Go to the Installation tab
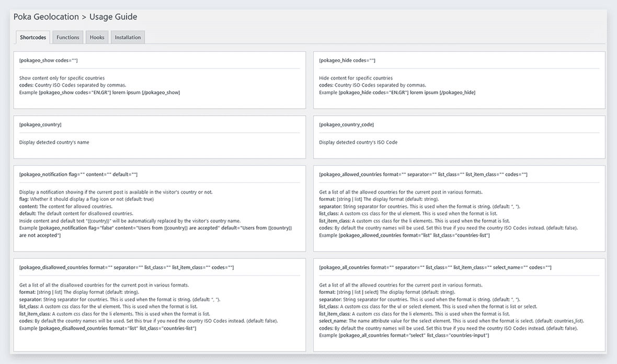617x364 pixels. click(x=128, y=37)
